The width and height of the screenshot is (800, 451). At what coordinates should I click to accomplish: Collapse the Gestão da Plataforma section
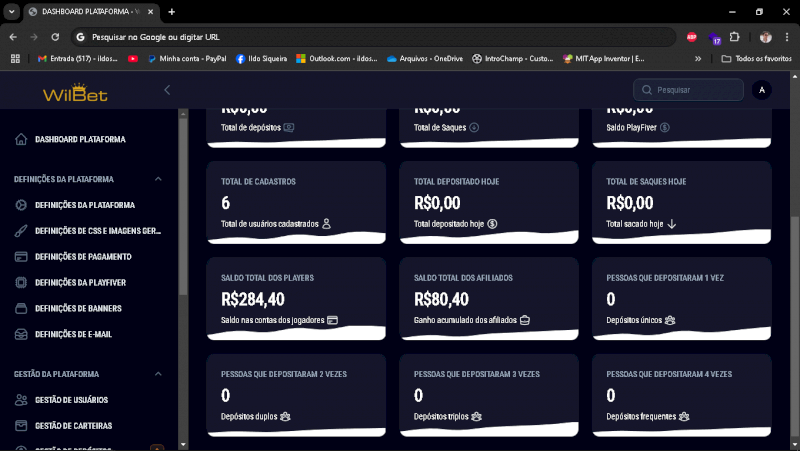point(158,374)
